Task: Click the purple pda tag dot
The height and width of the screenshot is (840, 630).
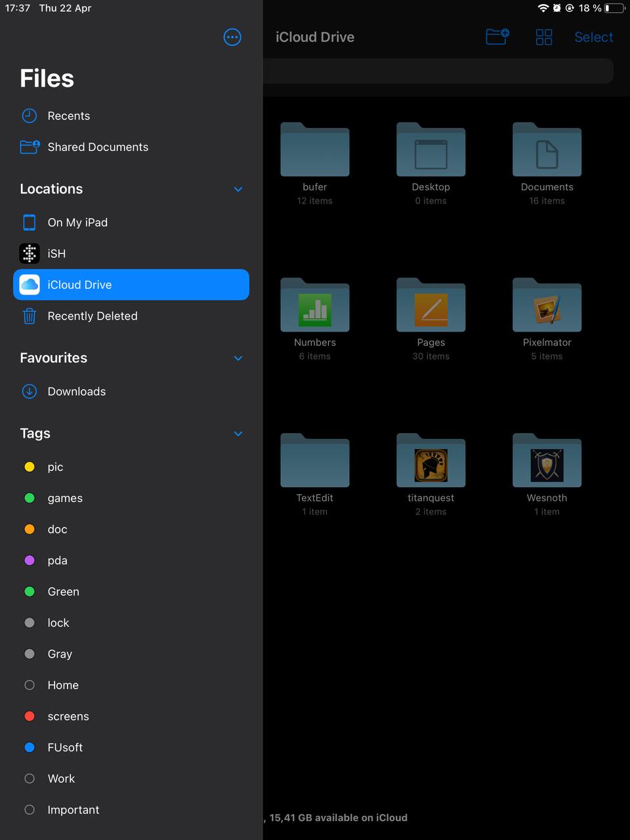Action: pos(30,560)
